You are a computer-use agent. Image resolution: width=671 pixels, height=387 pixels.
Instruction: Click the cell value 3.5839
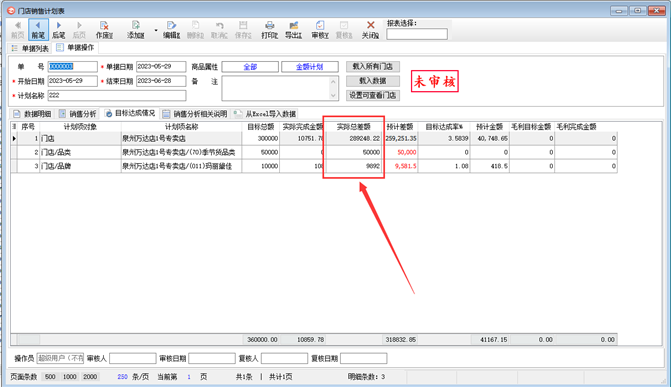coord(444,138)
